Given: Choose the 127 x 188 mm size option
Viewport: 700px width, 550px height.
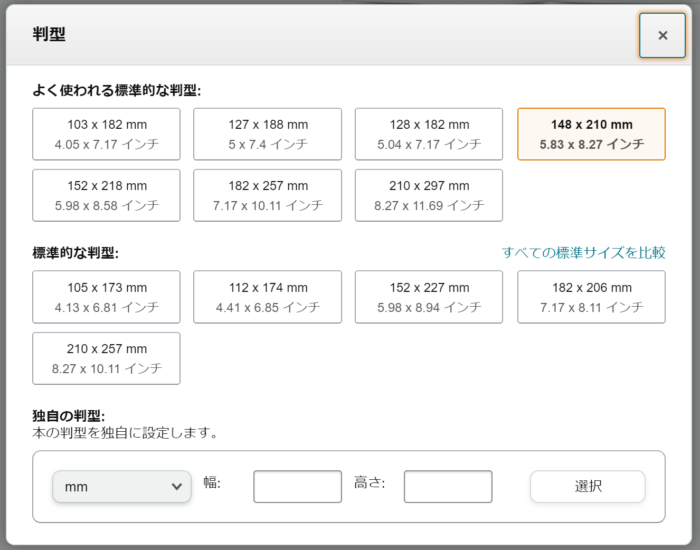Looking at the screenshot, I should 267,134.
